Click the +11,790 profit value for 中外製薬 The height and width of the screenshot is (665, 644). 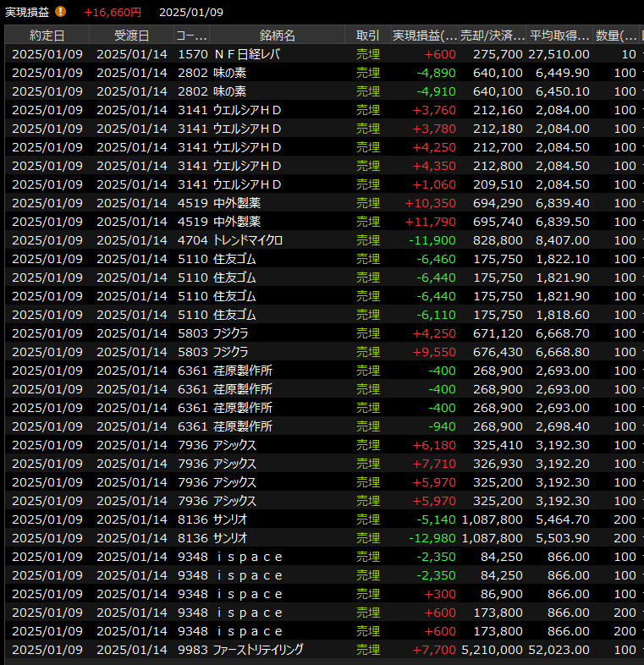coord(430,222)
